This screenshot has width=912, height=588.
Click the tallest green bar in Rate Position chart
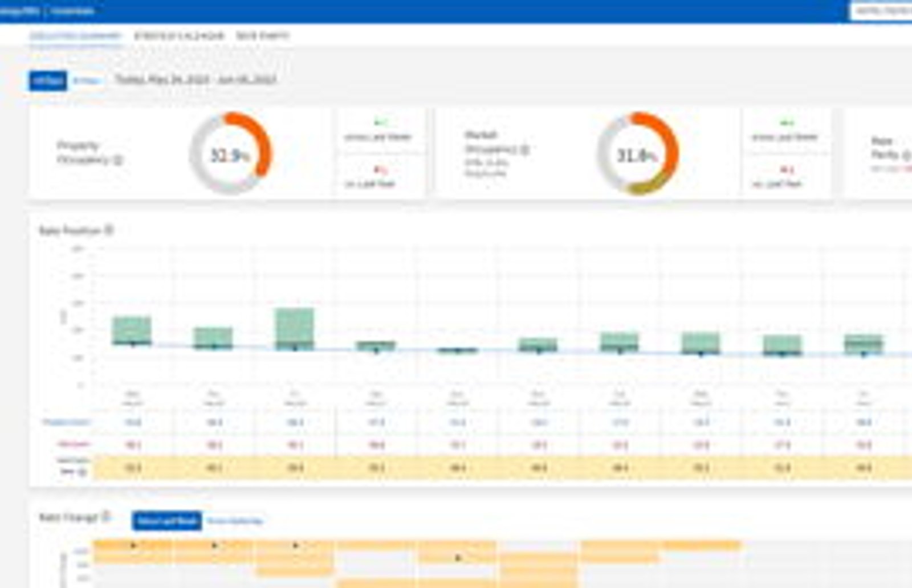(x=295, y=329)
